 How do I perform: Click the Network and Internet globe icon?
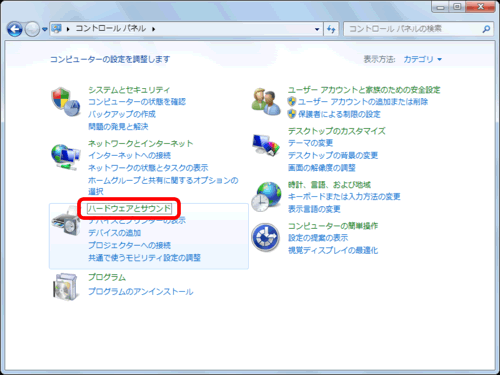click(x=66, y=157)
